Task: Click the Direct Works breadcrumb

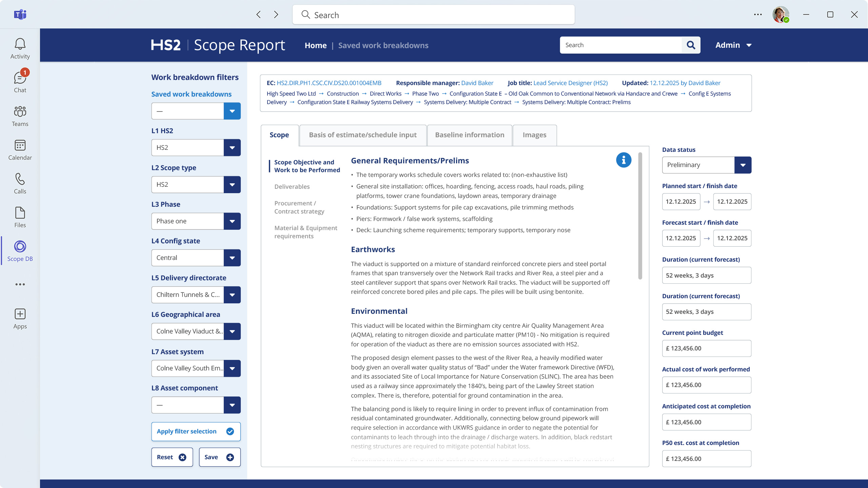Action: (386, 94)
